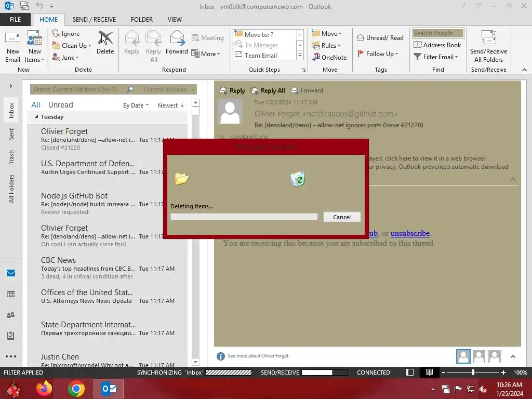532x399 pixels.
Task: Select the Move to: ? quick step
Action: (x=265, y=34)
